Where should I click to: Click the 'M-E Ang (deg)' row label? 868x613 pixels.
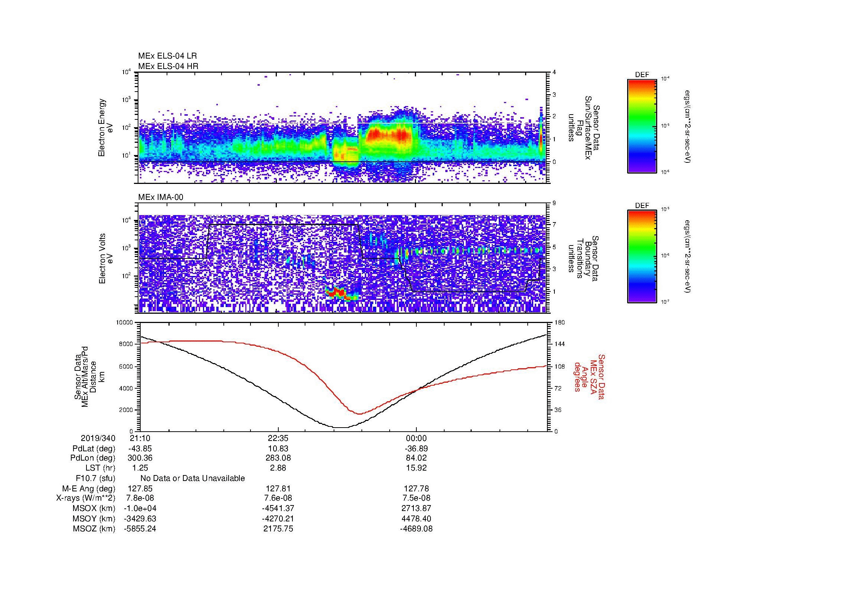point(89,489)
